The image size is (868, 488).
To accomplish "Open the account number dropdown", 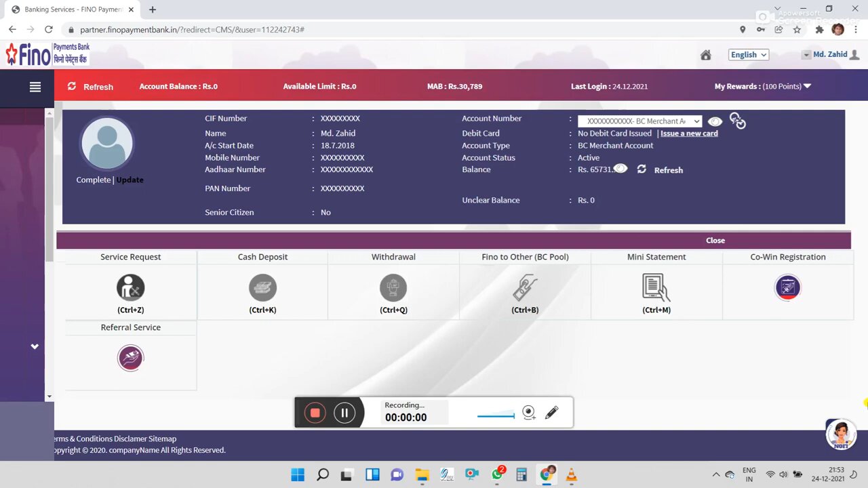I will (640, 121).
